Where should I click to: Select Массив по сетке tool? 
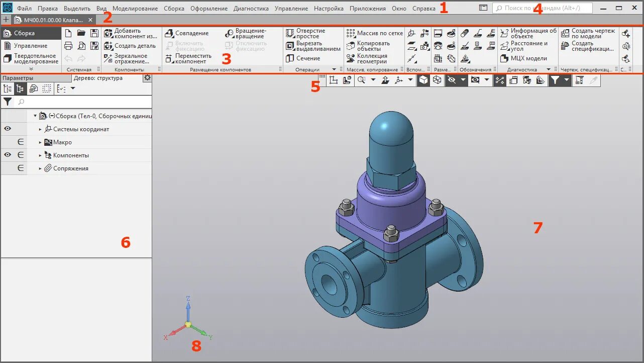pyautogui.click(x=374, y=33)
